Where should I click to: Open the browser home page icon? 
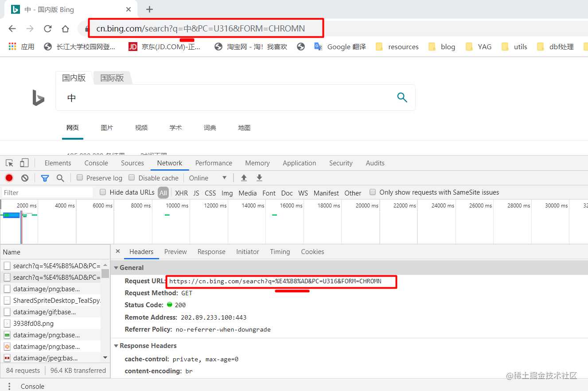[x=65, y=29]
